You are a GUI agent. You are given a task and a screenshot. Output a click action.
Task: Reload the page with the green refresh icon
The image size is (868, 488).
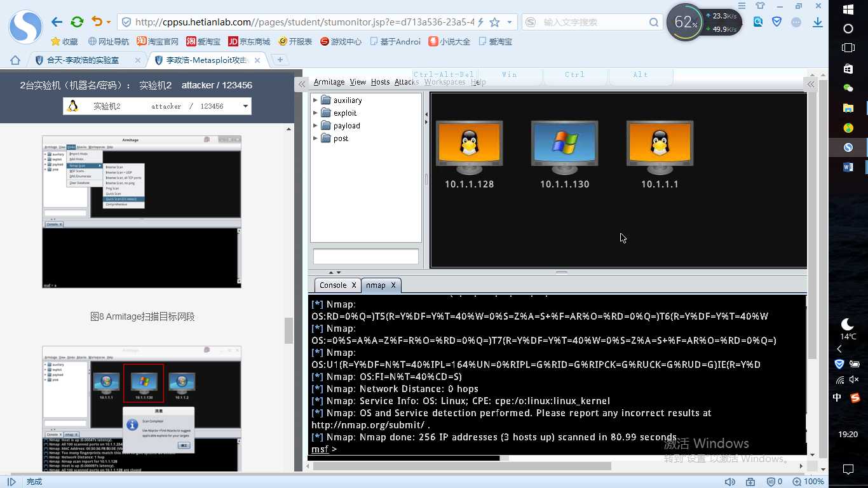click(x=77, y=22)
